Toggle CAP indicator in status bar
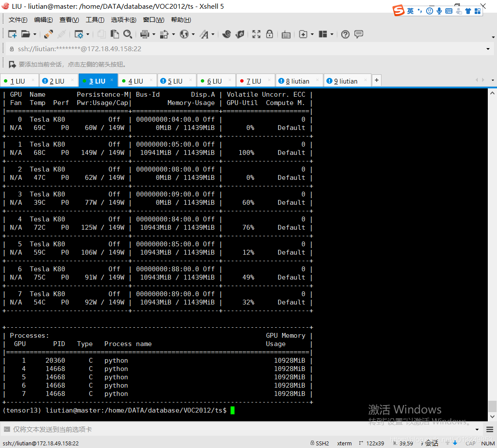The image size is (497, 448). pyautogui.click(x=470, y=443)
